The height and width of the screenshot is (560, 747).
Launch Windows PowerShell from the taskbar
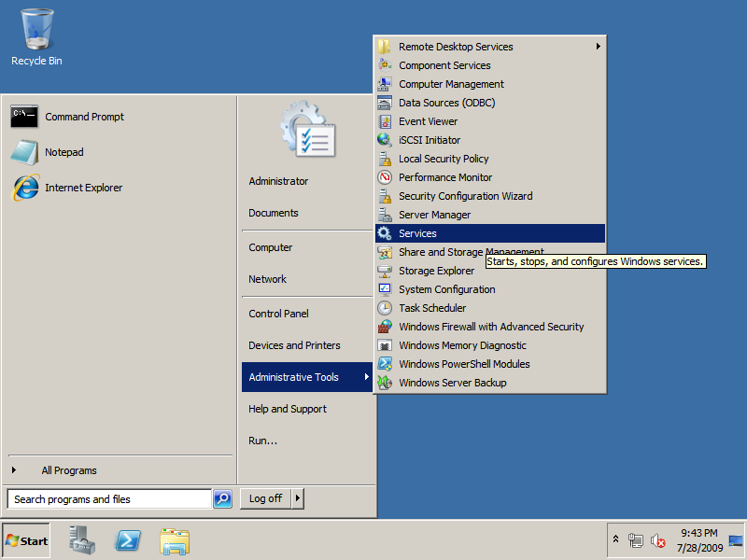coord(128,540)
